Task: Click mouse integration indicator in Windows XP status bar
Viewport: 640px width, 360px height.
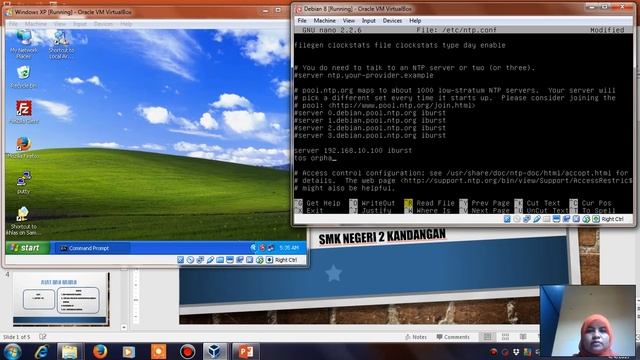Action: pos(260,260)
